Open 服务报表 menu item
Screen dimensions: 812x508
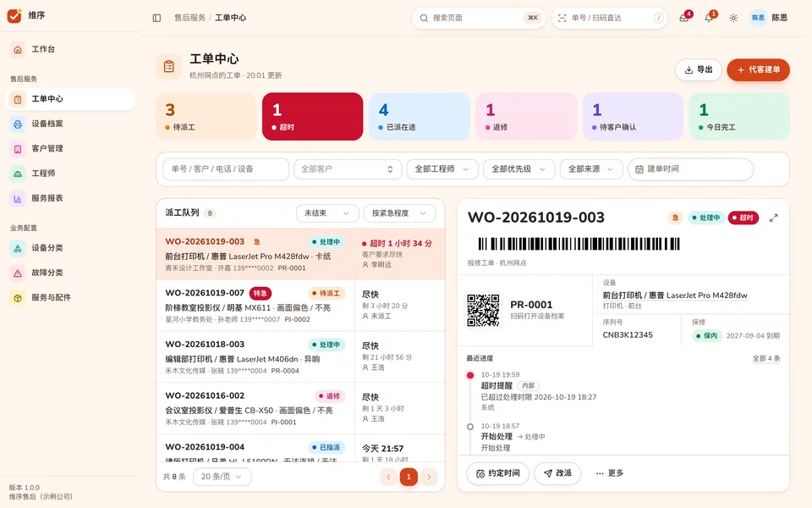(70, 198)
